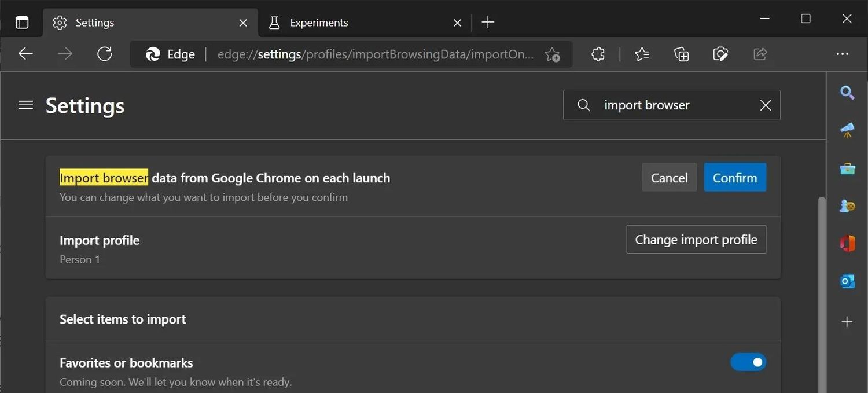Open the Office sidebar icon

pos(847,244)
